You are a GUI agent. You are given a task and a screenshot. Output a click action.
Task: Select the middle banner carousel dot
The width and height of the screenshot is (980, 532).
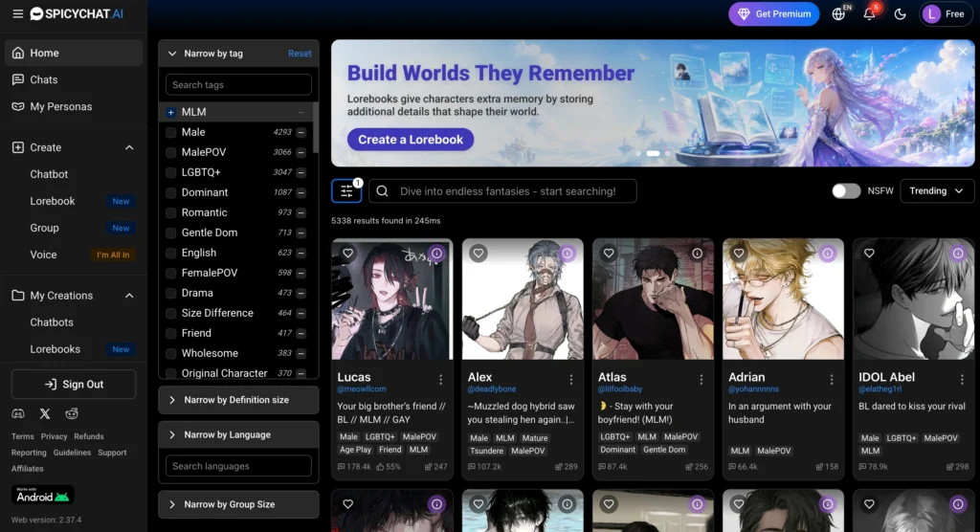click(653, 153)
